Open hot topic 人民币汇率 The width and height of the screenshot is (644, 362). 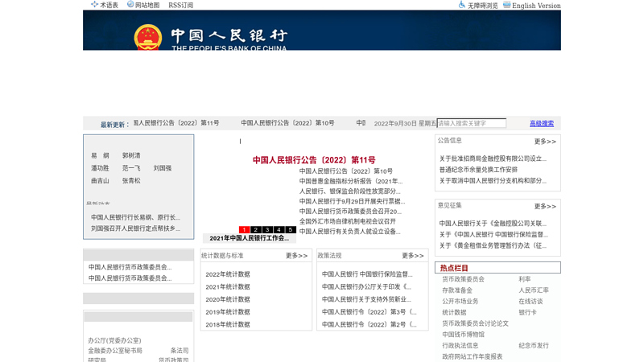tap(534, 290)
